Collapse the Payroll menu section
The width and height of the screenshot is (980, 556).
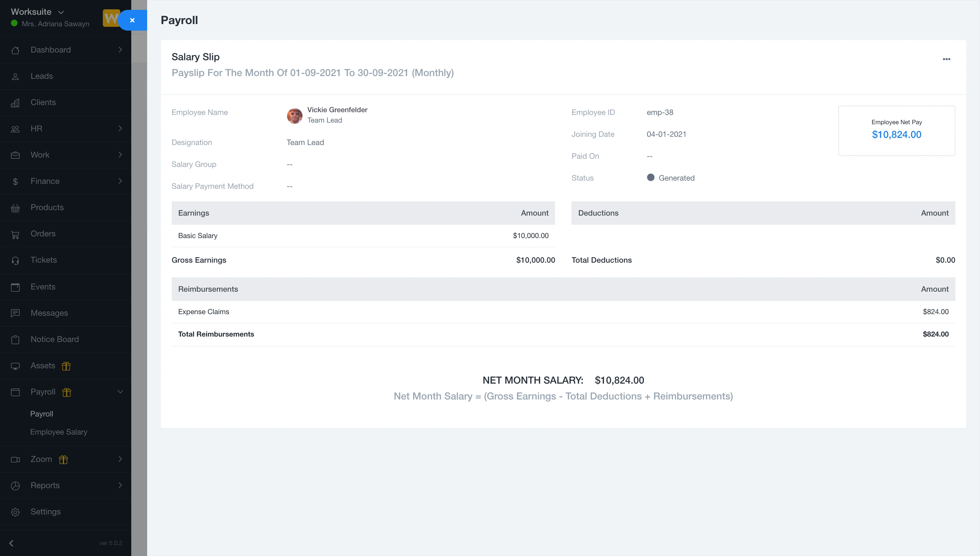pyautogui.click(x=120, y=392)
